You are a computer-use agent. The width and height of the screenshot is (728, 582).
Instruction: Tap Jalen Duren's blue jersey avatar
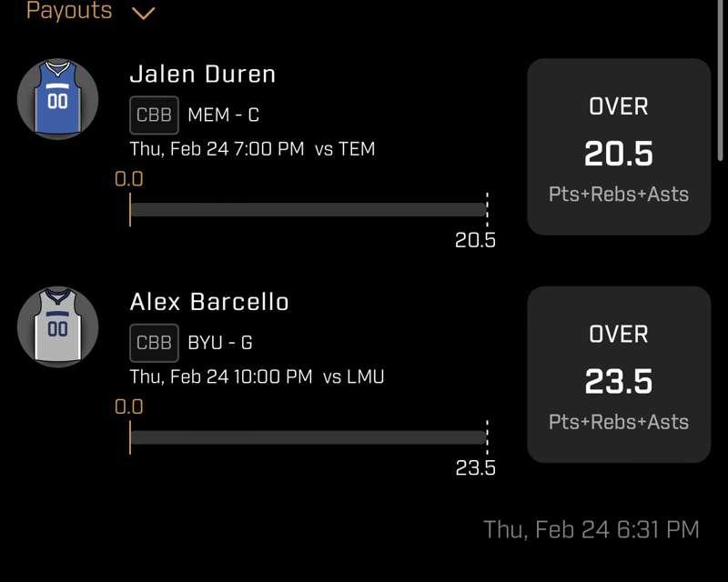click(57, 99)
